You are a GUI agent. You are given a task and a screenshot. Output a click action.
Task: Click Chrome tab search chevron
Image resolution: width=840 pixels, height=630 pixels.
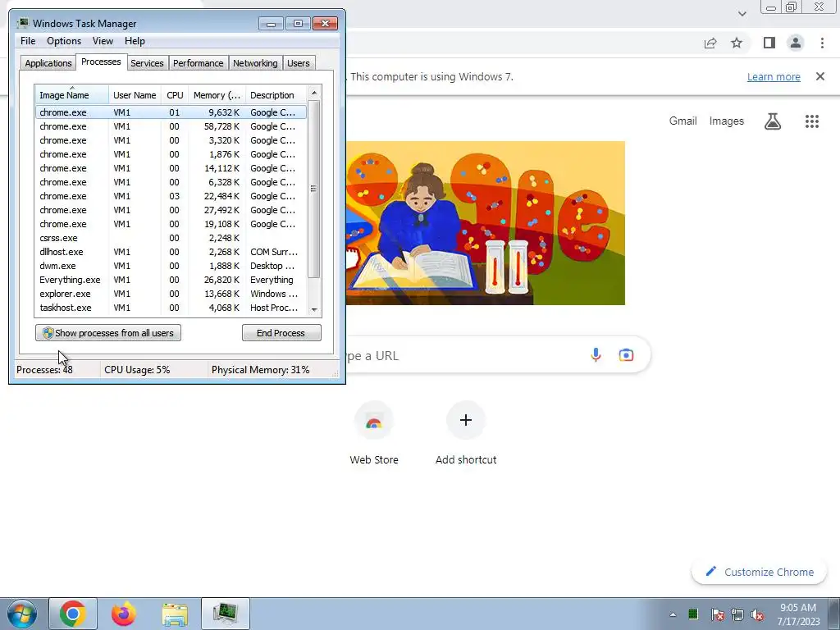[x=742, y=14]
